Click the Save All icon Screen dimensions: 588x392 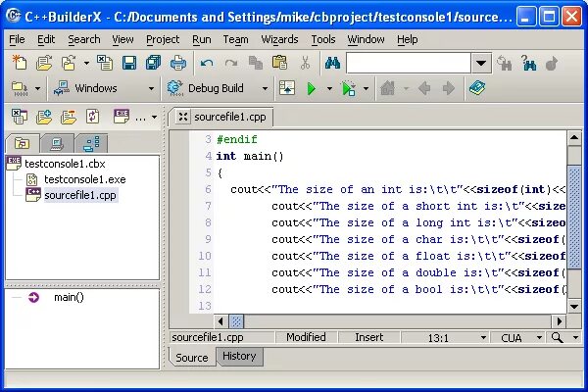tap(154, 63)
